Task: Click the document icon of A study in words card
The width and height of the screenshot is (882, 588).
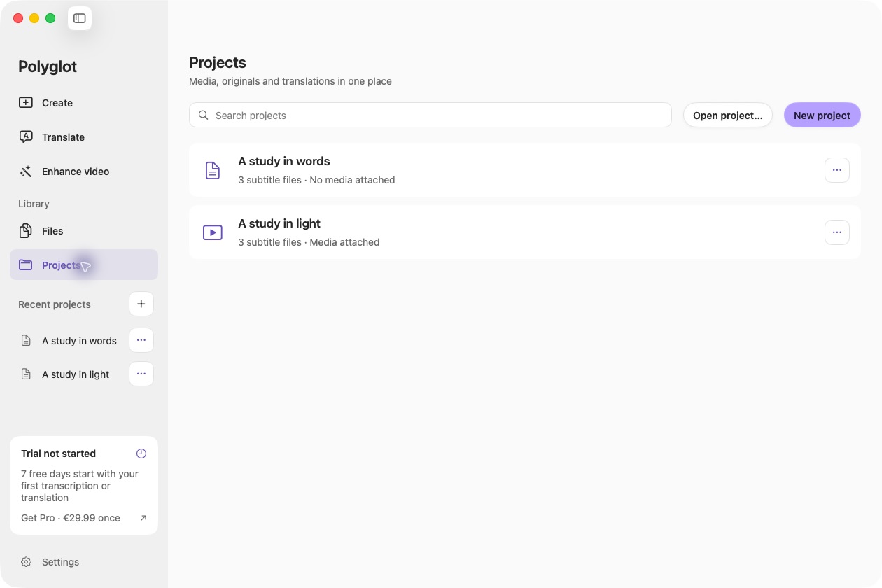Action: [212, 170]
